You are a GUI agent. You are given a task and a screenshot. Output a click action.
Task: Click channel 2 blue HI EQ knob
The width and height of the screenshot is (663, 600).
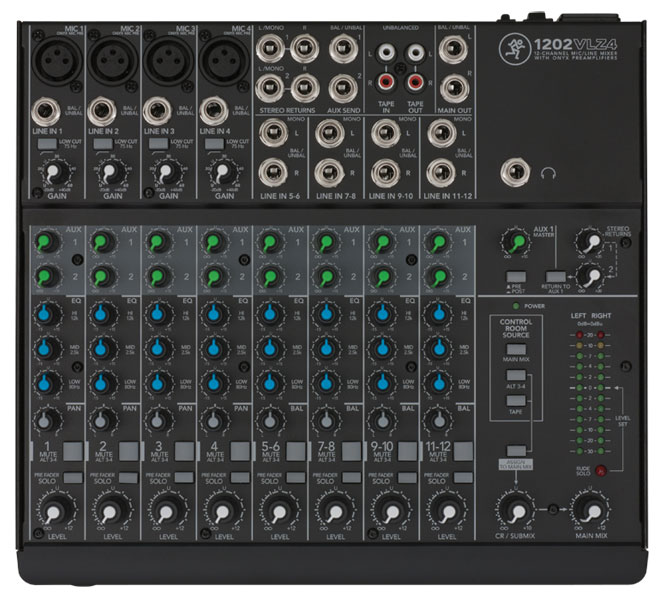pyautogui.click(x=100, y=316)
